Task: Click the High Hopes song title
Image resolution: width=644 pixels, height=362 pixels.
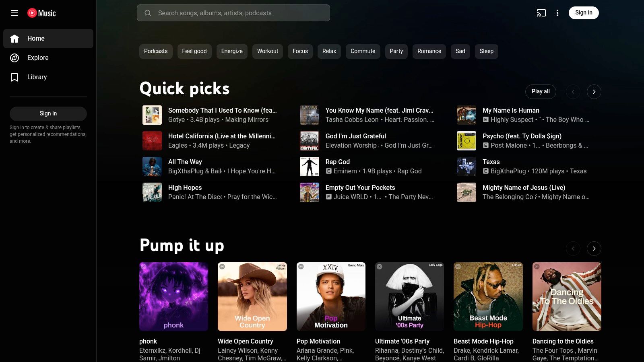Action: pyautogui.click(x=185, y=188)
